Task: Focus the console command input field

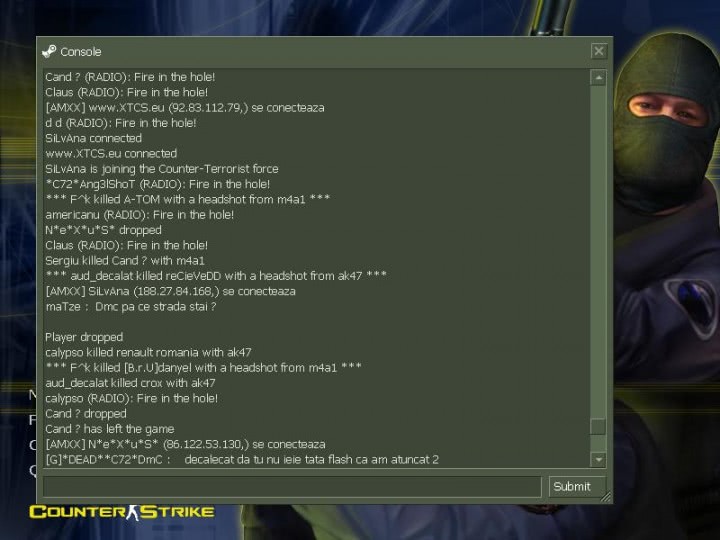Action: (292, 486)
